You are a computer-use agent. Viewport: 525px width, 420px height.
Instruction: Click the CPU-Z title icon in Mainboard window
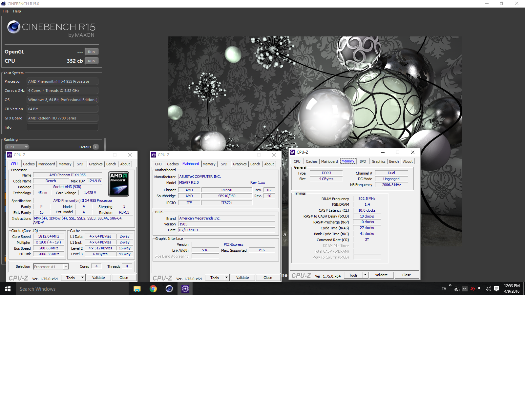154,155
